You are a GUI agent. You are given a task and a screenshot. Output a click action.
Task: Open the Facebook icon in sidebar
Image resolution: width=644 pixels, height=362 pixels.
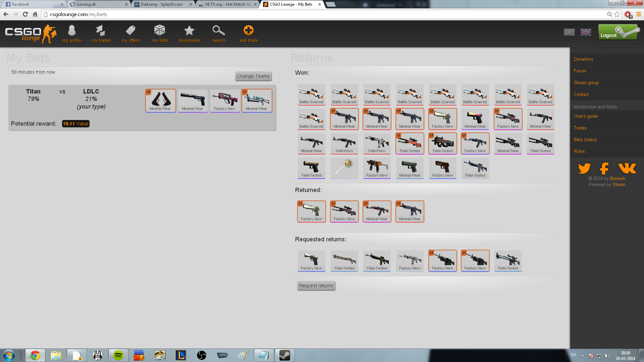tap(604, 168)
